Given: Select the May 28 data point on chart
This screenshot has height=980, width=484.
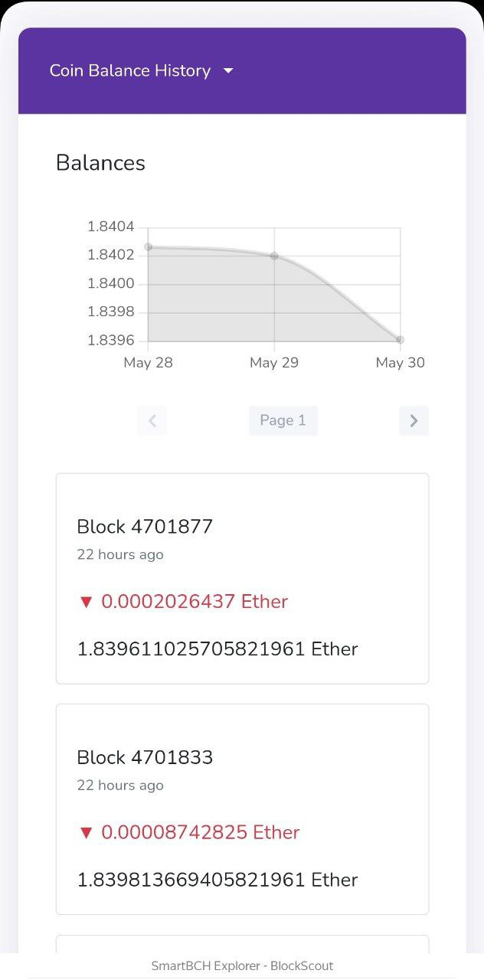Looking at the screenshot, I should (x=148, y=247).
